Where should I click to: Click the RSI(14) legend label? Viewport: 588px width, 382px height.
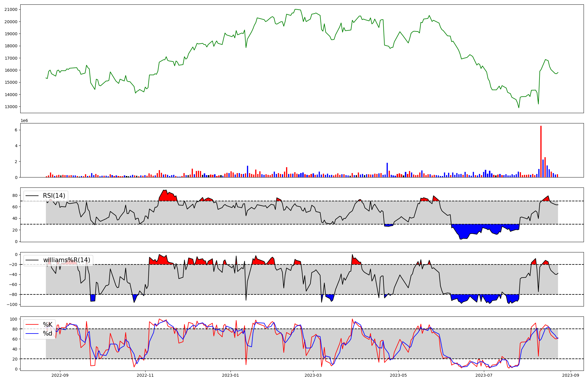(x=54, y=196)
